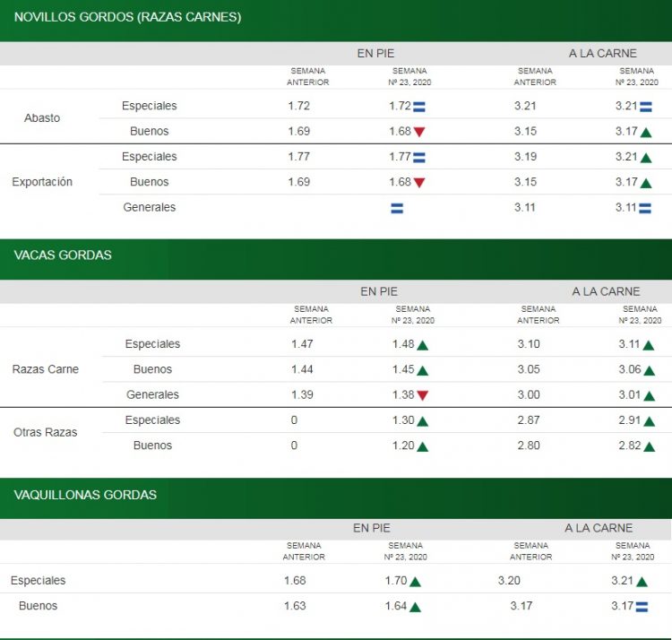Select the Vaquillonas Gordas section header

point(85,495)
